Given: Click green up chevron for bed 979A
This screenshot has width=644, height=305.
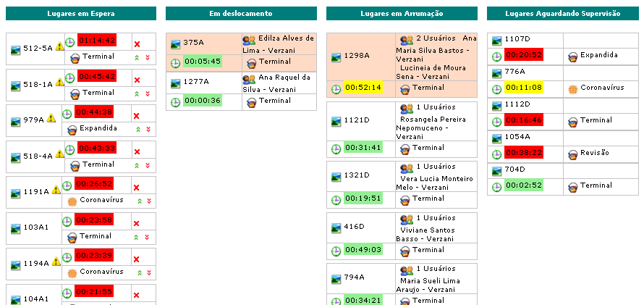Looking at the screenshot, I should click(137, 129).
